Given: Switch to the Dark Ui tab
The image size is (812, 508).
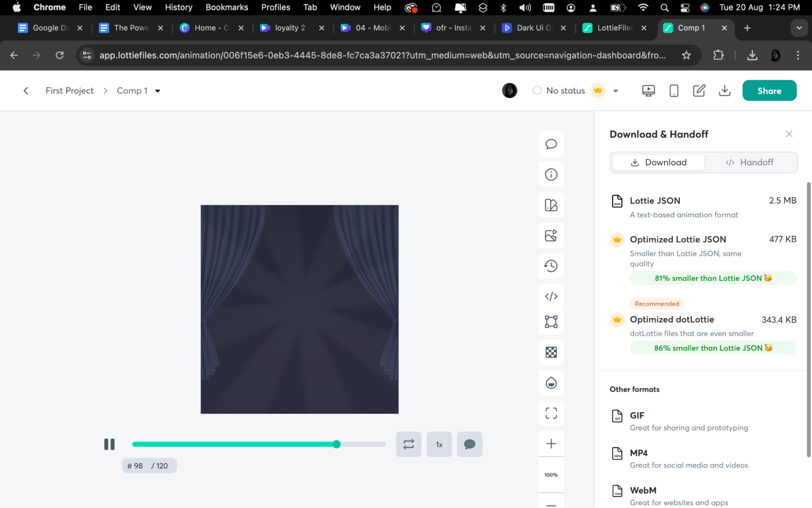Looking at the screenshot, I should point(534,28).
